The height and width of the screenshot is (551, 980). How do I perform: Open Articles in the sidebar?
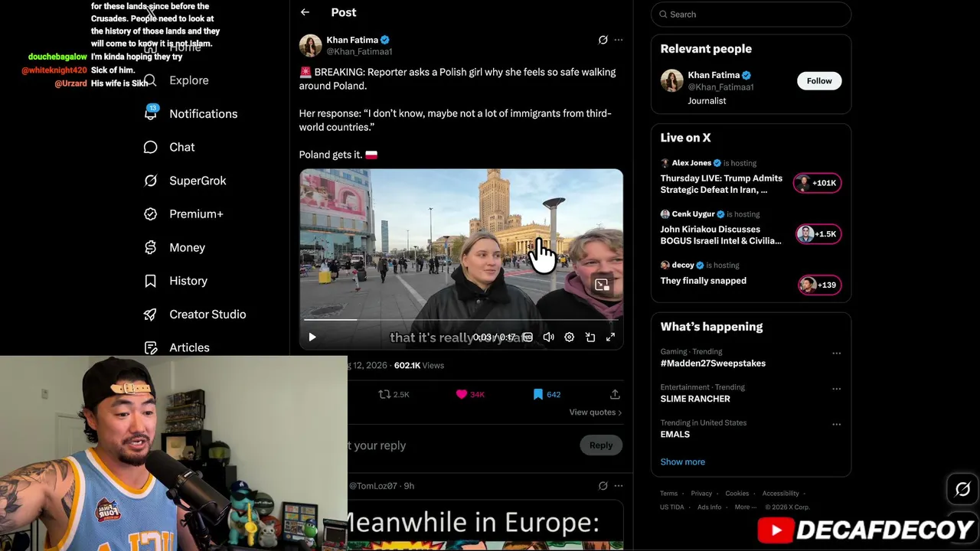pyautogui.click(x=189, y=347)
